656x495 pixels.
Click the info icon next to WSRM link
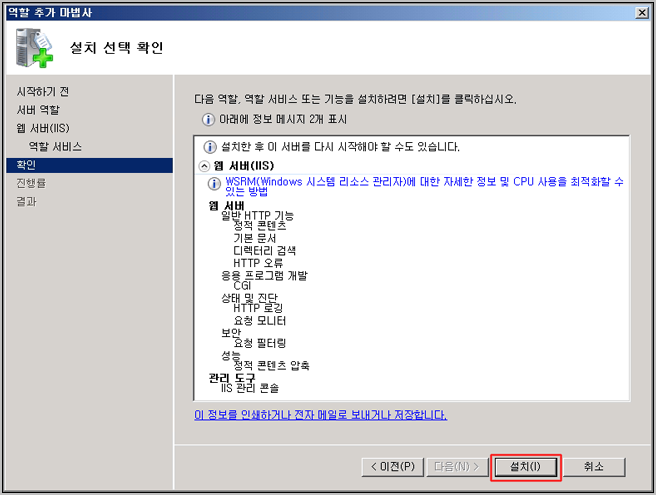(214, 184)
